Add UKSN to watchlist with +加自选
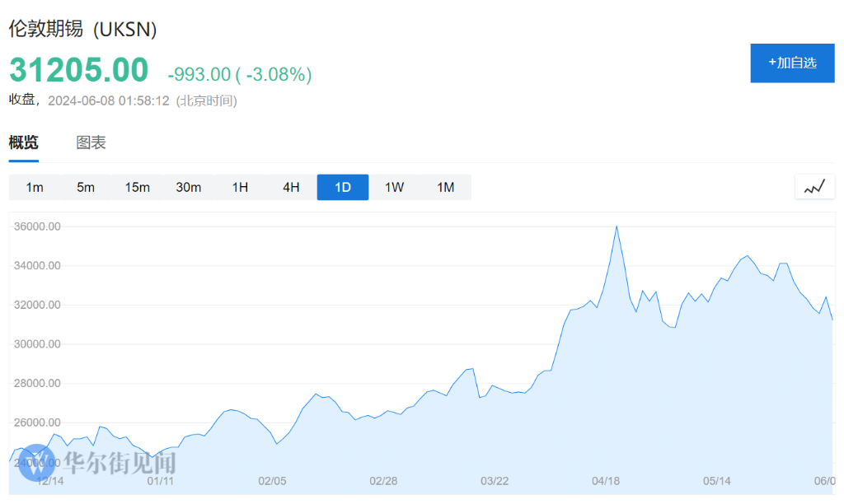The height and width of the screenshot is (504, 844). [x=792, y=63]
